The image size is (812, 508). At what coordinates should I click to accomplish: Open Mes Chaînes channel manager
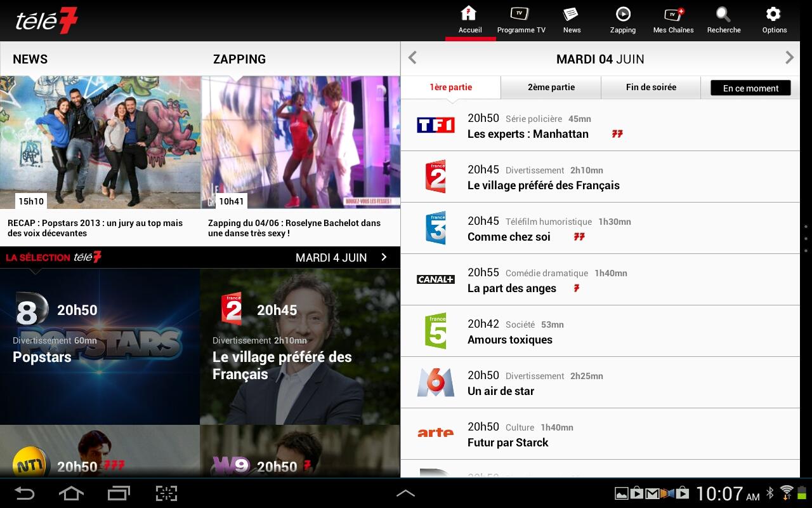coord(673,20)
